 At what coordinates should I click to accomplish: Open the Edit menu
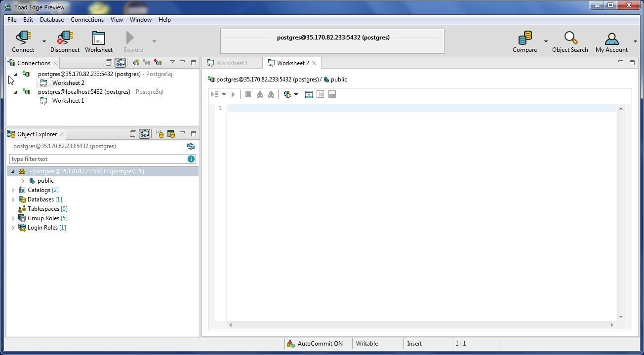(x=28, y=20)
